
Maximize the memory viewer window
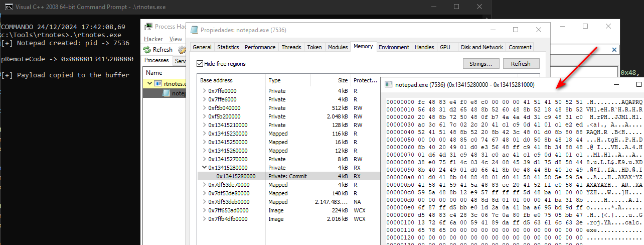click(x=638, y=85)
